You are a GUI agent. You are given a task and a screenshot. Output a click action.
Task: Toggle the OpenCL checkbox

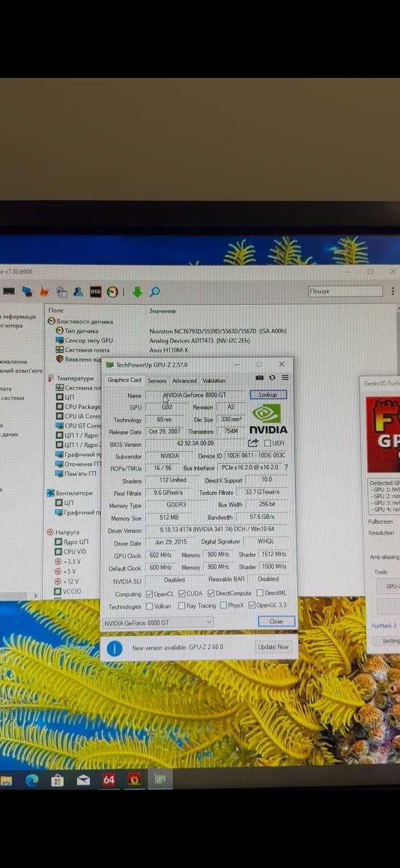[x=149, y=594]
